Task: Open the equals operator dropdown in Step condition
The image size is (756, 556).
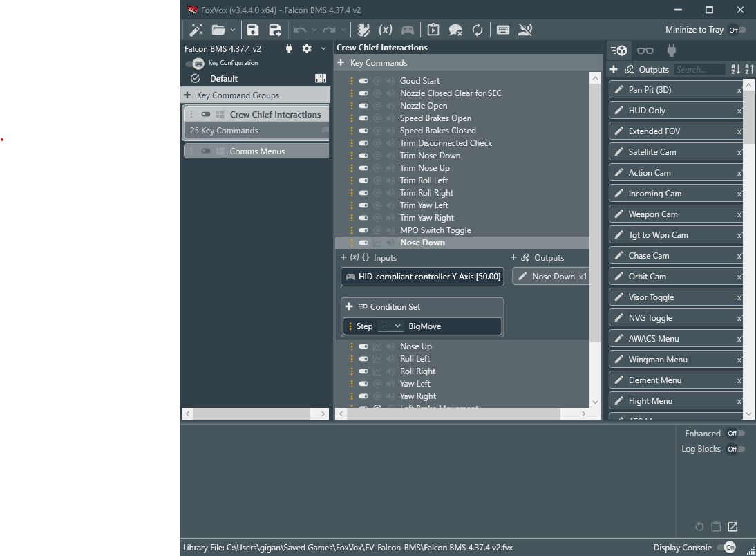Action: pyautogui.click(x=390, y=326)
